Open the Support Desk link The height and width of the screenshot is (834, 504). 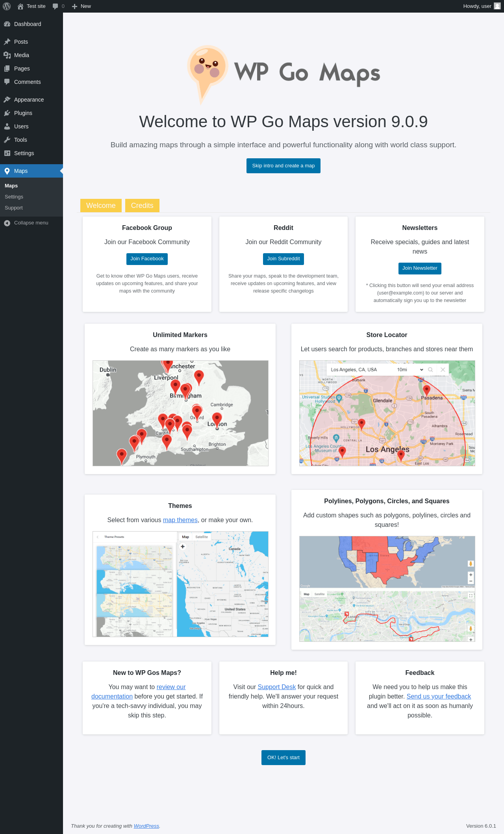coord(276,687)
